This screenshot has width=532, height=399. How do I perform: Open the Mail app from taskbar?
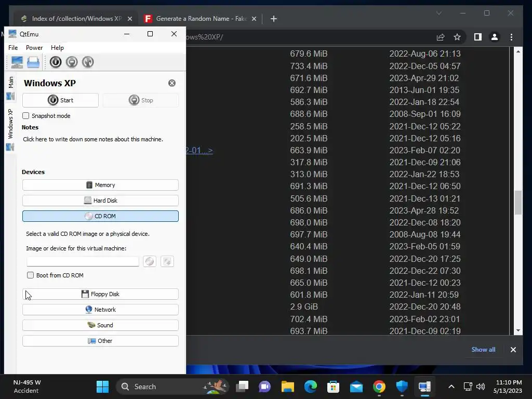tap(356, 387)
